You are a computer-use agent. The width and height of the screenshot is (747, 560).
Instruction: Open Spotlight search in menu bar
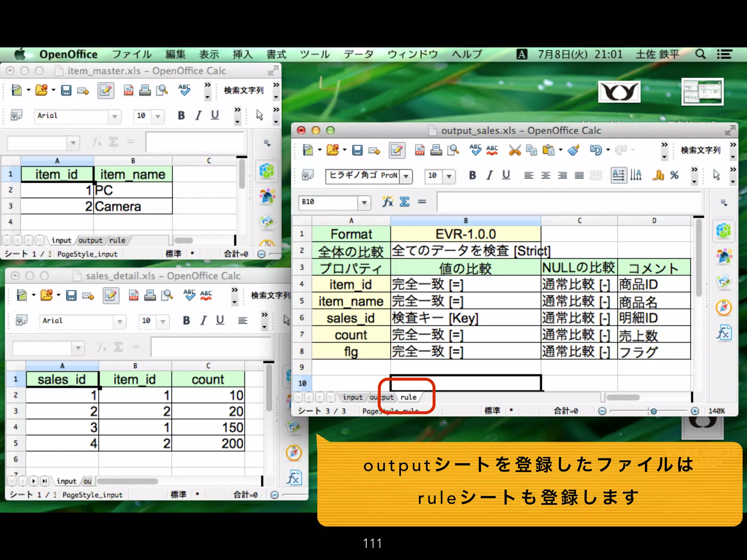(700, 54)
